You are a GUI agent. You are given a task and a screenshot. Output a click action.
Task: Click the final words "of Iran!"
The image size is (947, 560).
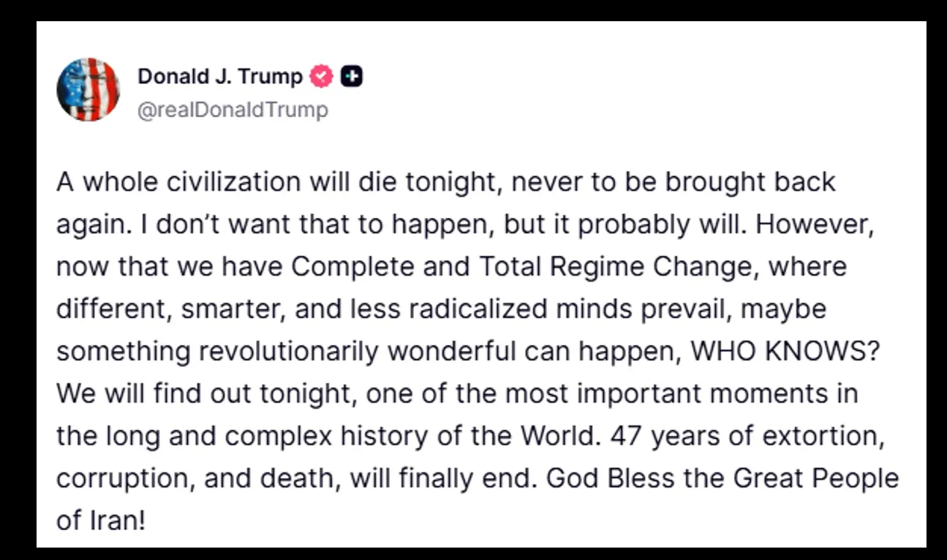pos(101,521)
